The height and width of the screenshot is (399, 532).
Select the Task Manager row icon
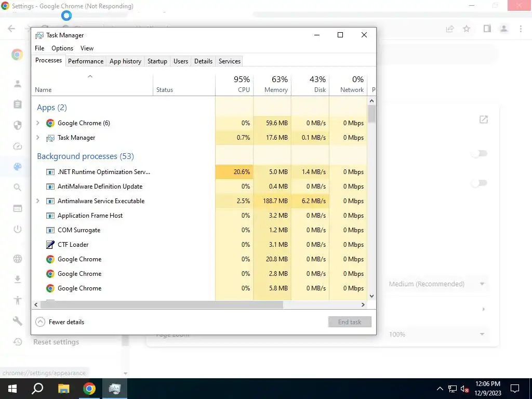(x=50, y=138)
